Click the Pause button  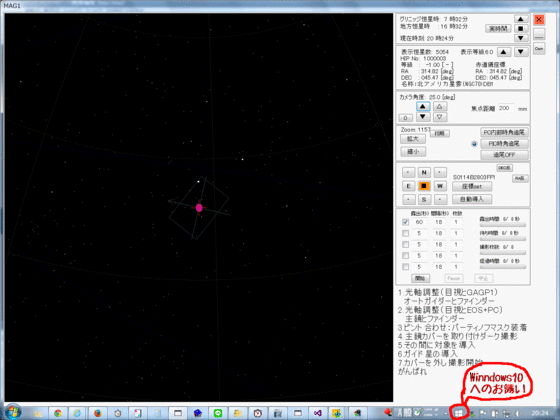[453, 278]
